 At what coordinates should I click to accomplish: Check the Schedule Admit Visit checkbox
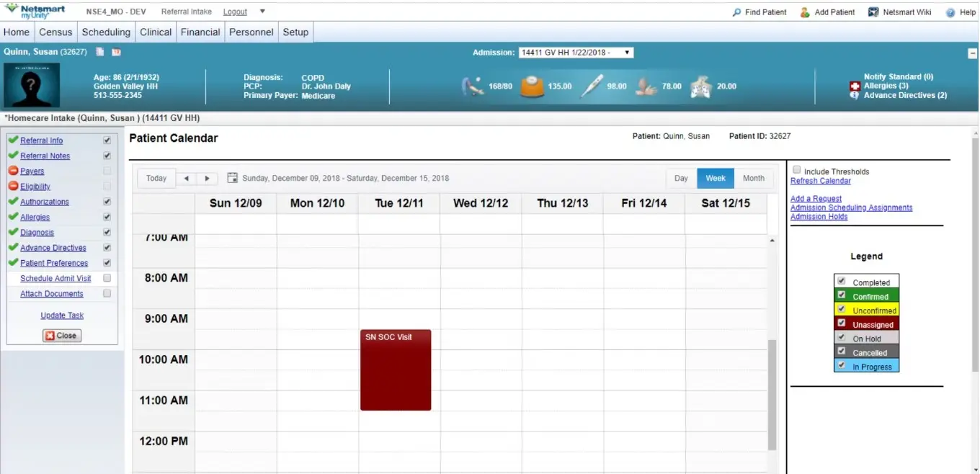[x=107, y=279]
